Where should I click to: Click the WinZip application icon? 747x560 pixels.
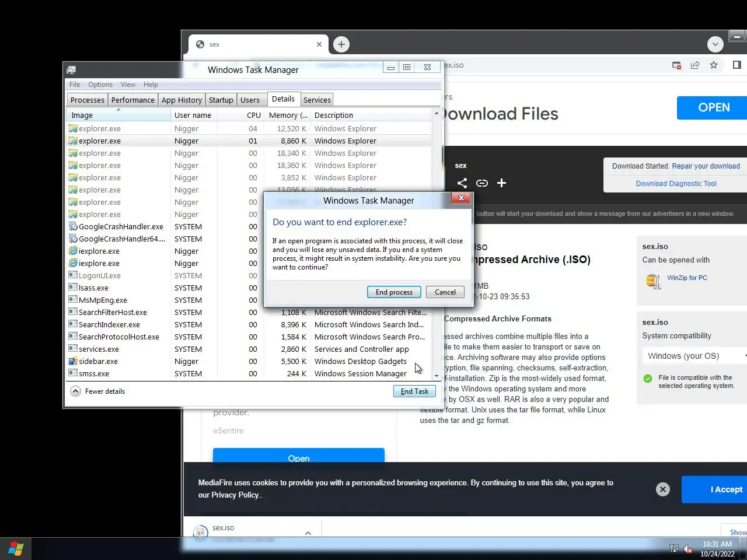[x=653, y=281]
